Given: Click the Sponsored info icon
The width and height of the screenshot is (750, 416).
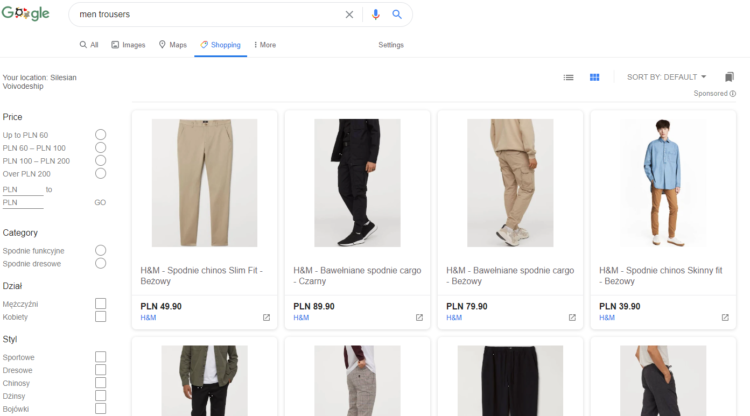Looking at the screenshot, I should 732,94.
